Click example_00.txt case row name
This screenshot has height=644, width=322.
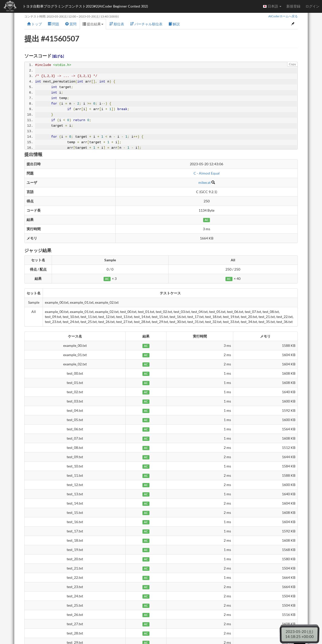click(75, 346)
